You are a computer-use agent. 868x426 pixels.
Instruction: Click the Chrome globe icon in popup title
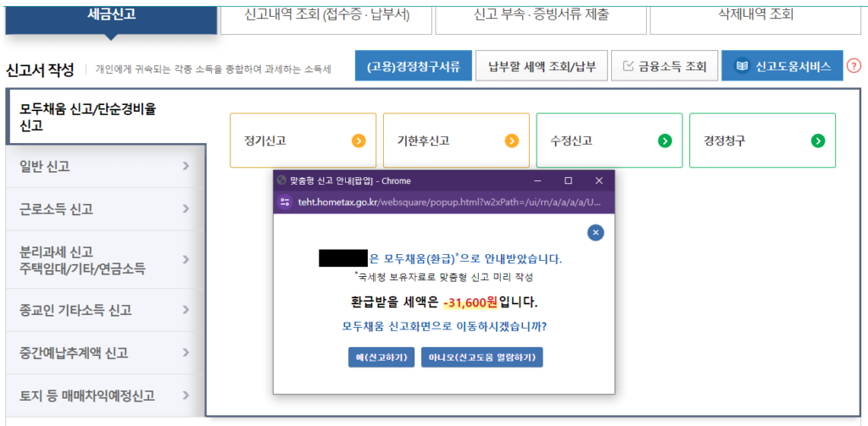(x=281, y=180)
